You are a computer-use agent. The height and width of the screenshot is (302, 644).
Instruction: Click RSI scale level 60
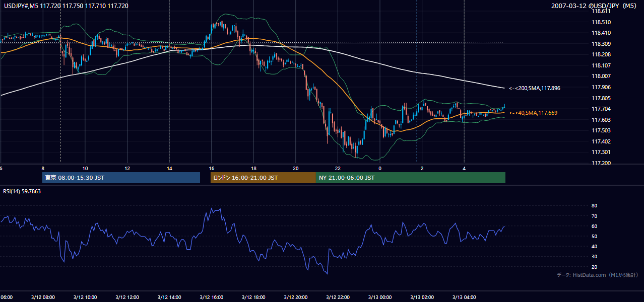pyautogui.click(x=594, y=226)
